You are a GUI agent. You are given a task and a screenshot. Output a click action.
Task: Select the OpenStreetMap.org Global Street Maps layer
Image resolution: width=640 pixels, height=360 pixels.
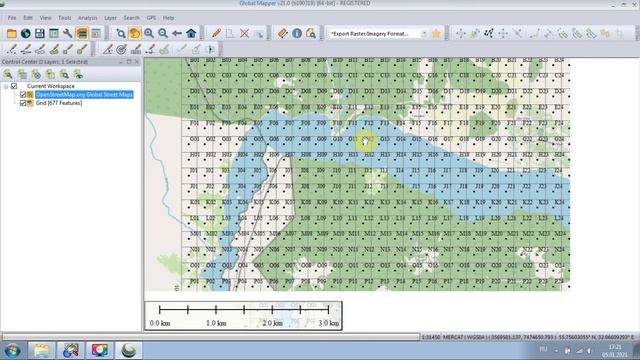tap(84, 95)
